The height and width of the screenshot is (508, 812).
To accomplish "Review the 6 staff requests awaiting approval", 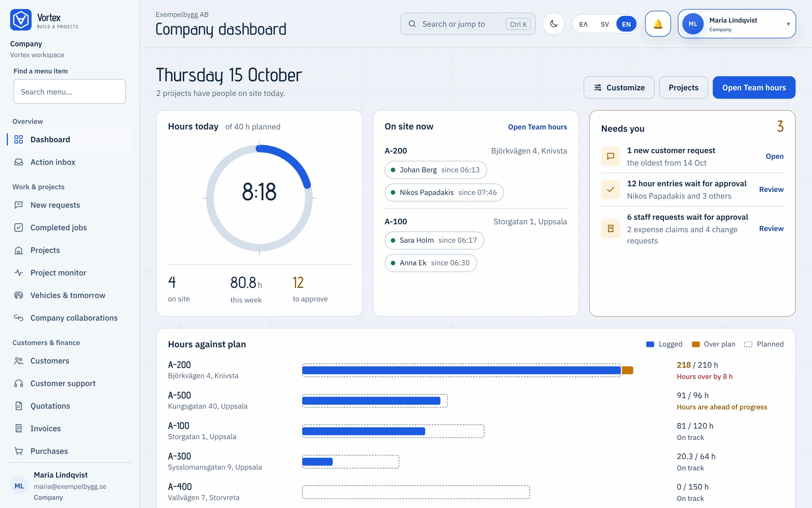I will (x=771, y=229).
